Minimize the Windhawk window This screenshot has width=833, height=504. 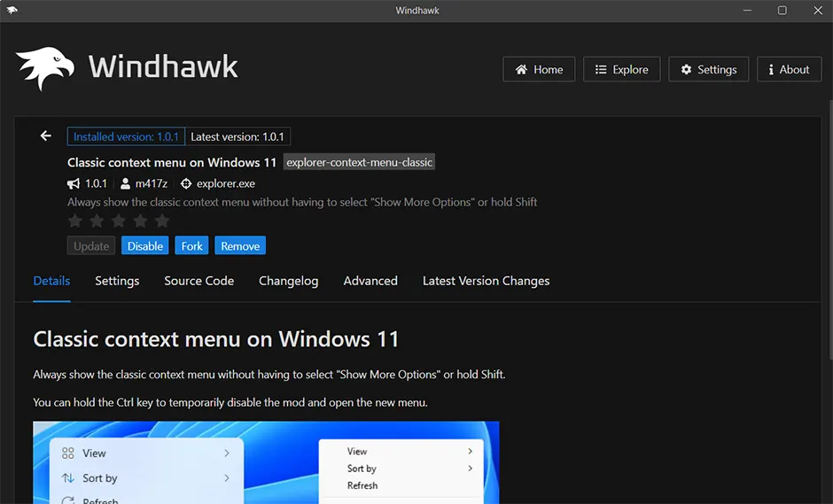click(747, 10)
